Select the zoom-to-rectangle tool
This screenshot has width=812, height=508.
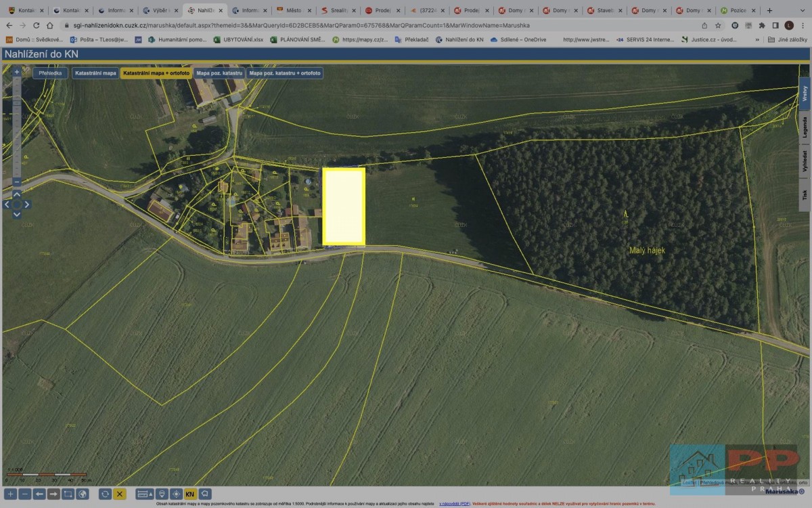[68, 494]
